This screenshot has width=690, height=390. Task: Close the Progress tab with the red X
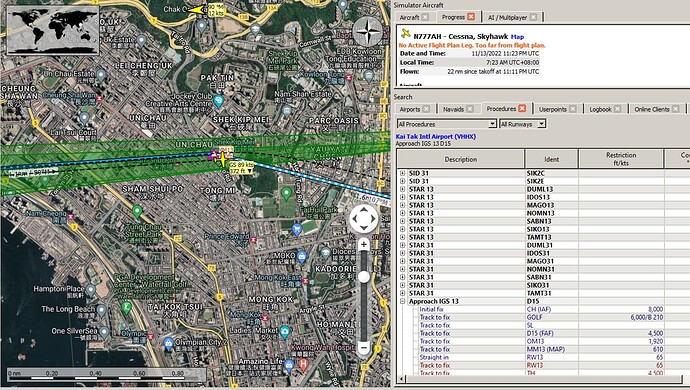[x=471, y=17]
